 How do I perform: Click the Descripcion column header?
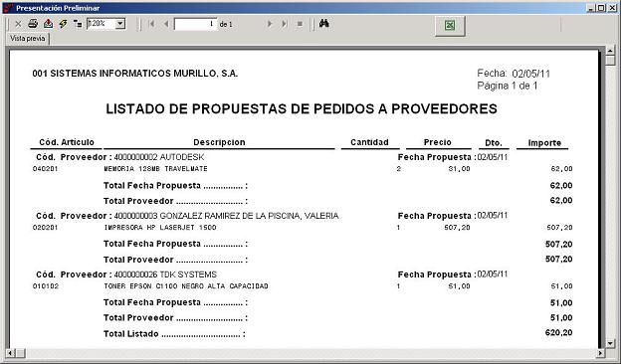pyautogui.click(x=219, y=142)
